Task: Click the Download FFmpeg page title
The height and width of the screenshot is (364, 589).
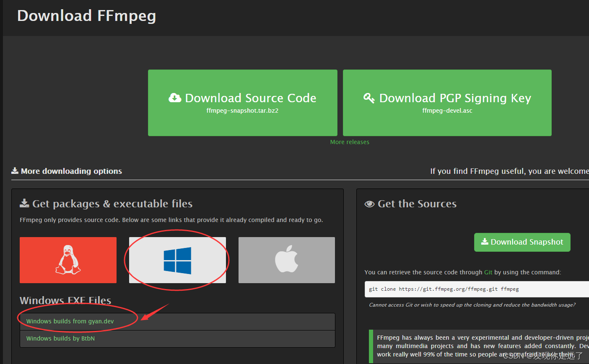Action: tap(87, 16)
